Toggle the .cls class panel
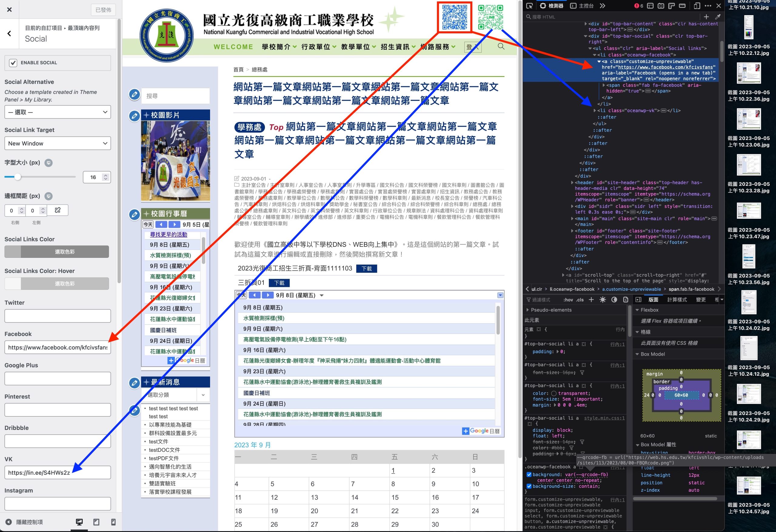This screenshot has width=776, height=532. [580, 300]
